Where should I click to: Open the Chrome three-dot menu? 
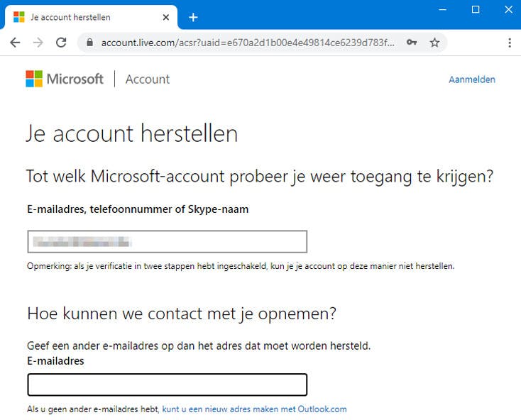pos(510,43)
